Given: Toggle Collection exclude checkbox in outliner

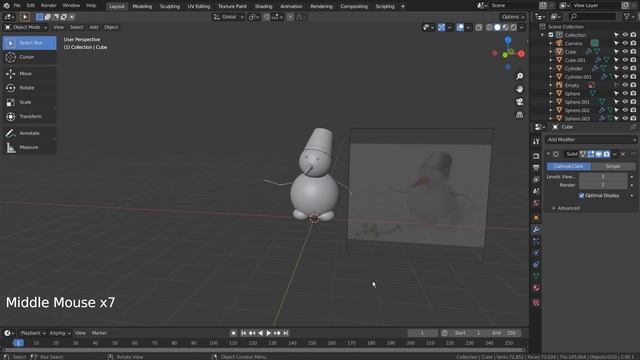Looking at the screenshot, I should (x=551, y=35).
